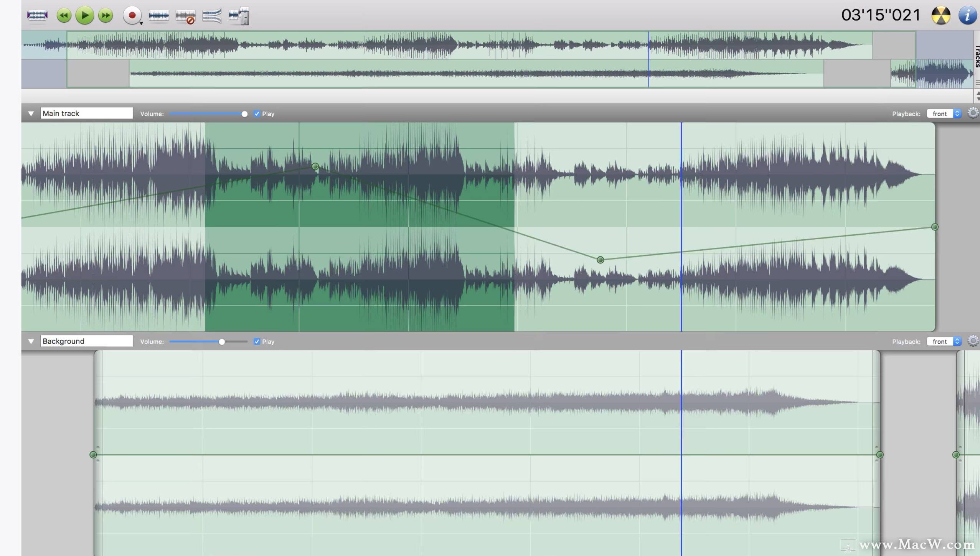Click the Play button to start playback
Viewport: 980px width, 556px height.
[x=85, y=15]
